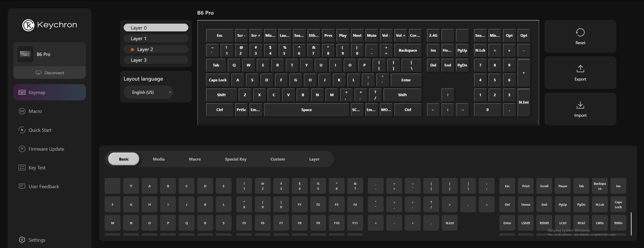The image size is (644, 248).
Task: Select the PrtSc key on keyboard layout
Action: 241,110
